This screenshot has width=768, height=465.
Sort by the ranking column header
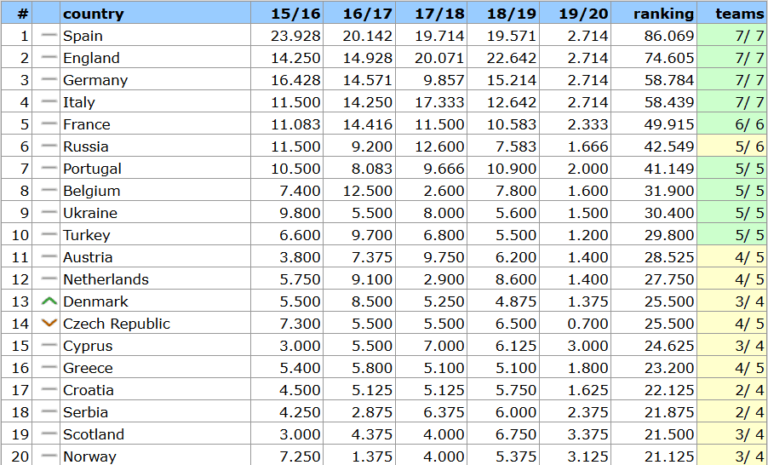(664, 14)
